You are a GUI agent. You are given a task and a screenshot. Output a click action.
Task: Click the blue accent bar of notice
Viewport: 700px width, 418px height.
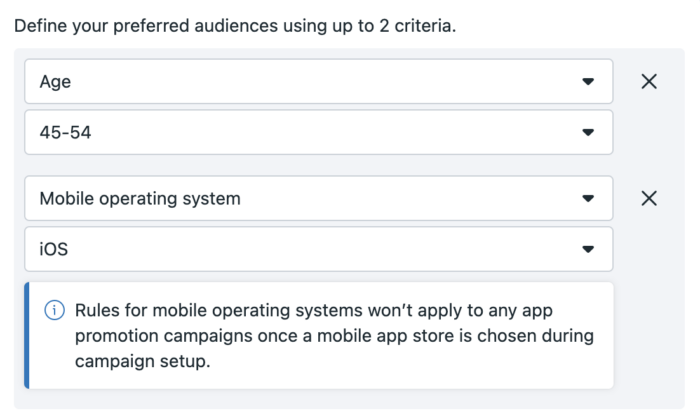(x=27, y=335)
